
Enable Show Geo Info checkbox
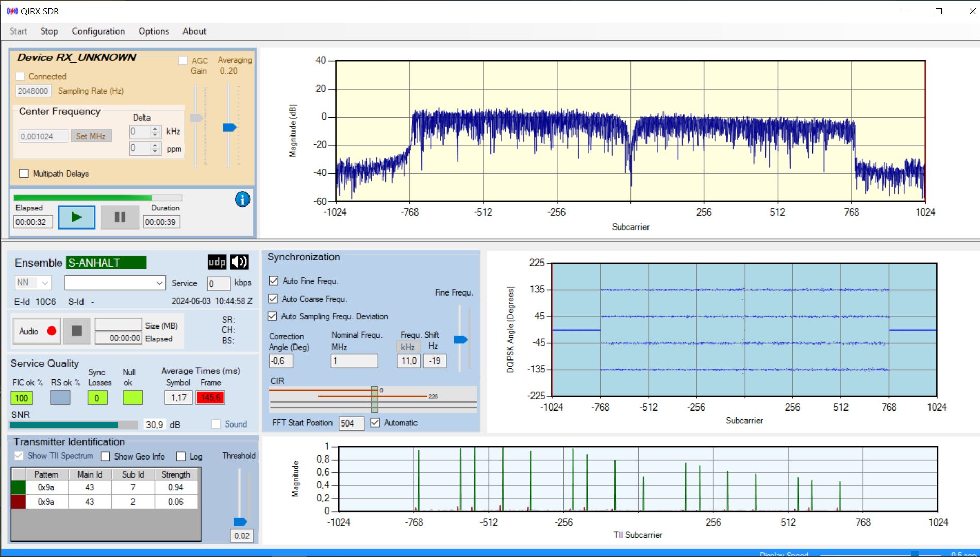106,456
